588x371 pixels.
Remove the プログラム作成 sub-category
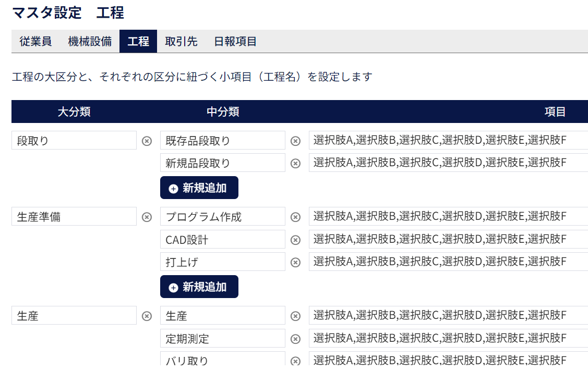(295, 217)
